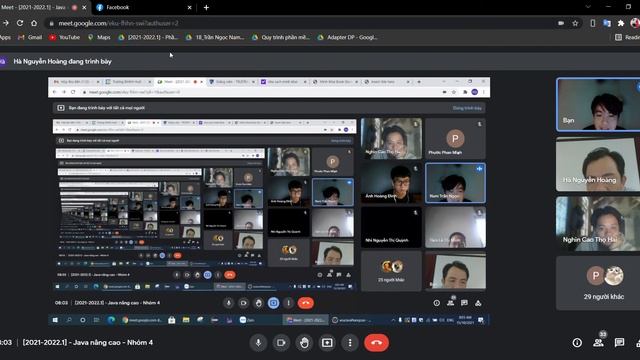Open the Maps bookmark
Image resolution: width=640 pixels, height=360 pixels.
coord(99,37)
